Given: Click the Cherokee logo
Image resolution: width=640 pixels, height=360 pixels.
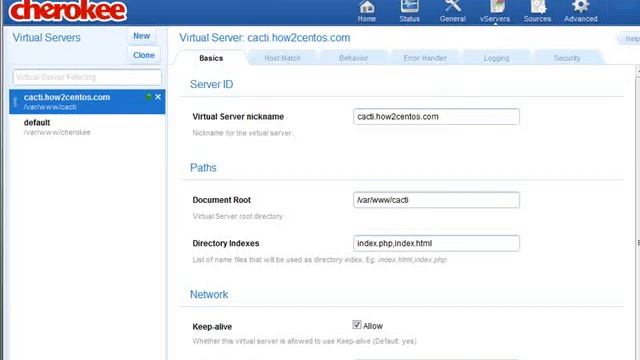Looking at the screenshot, I should [x=67, y=11].
